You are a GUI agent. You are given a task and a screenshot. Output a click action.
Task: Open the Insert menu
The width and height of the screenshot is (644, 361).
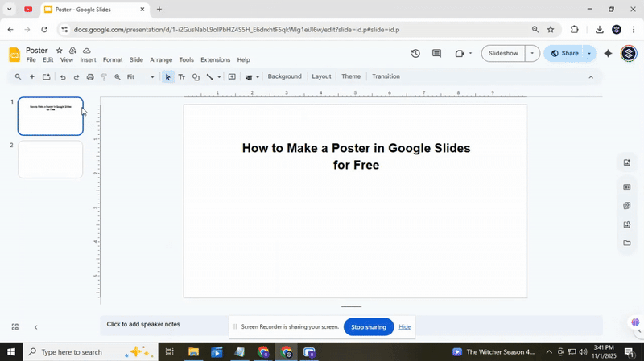[x=88, y=60]
